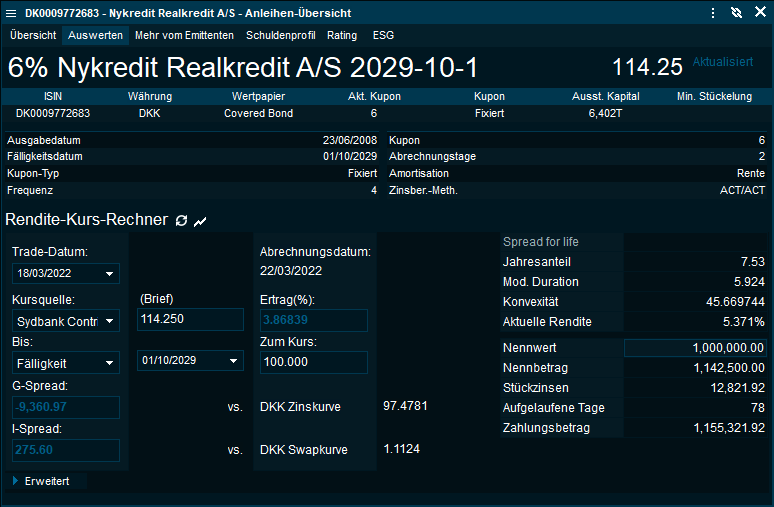Switch to the Übersicht tab
This screenshot has height=507, width=774.
(x=33, y=35)
